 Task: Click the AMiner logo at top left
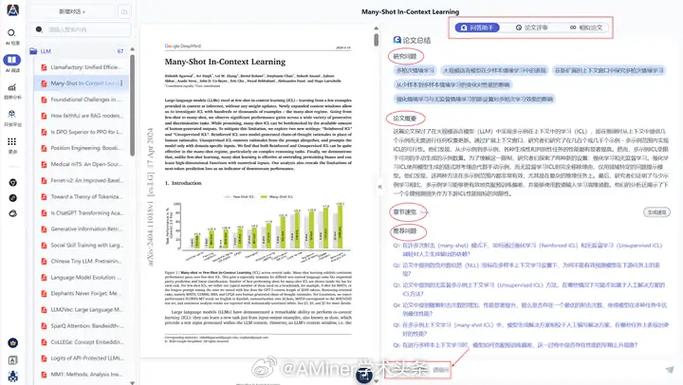[x=13, y=10]
